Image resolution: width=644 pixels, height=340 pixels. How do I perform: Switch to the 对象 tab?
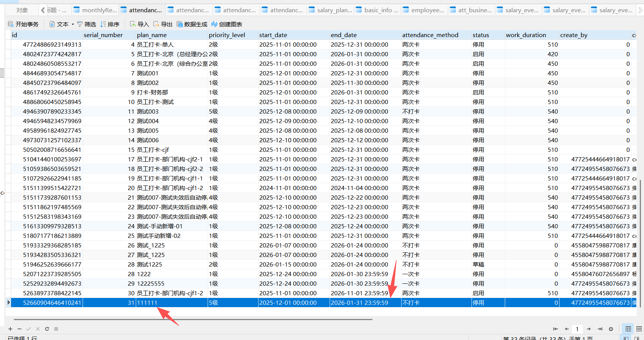(22, 10)
